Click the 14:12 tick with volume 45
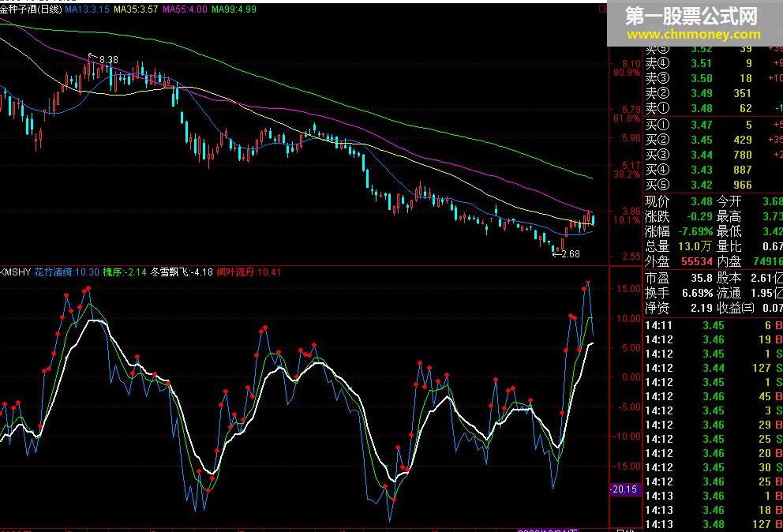This screenshot has width=783, height=532. [713, 396]
